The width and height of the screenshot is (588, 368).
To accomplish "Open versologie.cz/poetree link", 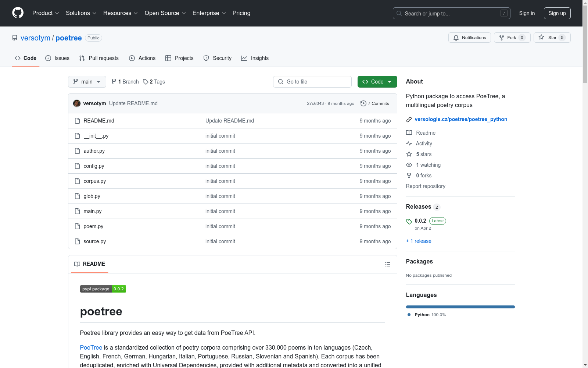I will pyautogui.click(x=461, y=119).
